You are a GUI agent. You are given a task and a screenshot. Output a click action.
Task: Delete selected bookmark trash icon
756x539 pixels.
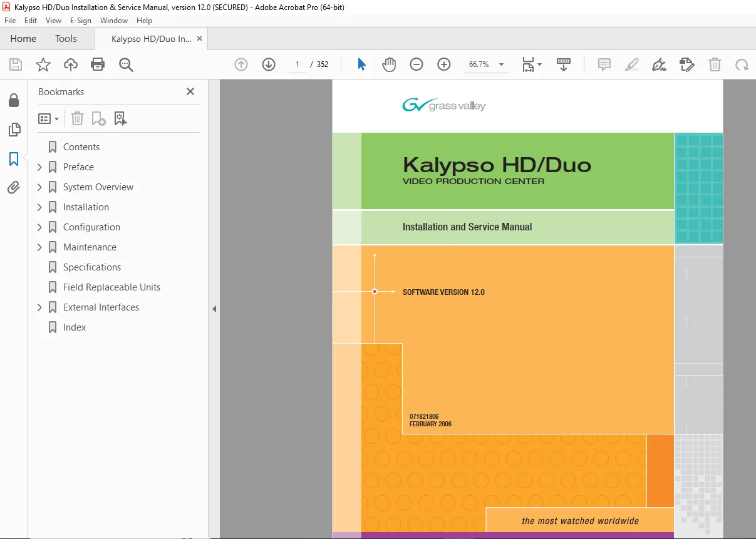pos(77,118)
